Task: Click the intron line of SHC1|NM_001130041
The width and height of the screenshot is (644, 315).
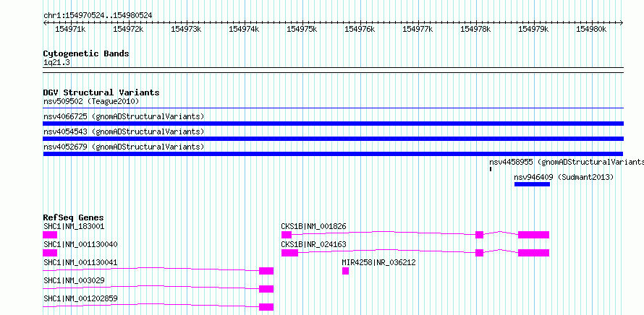Action: coord(151,269)
